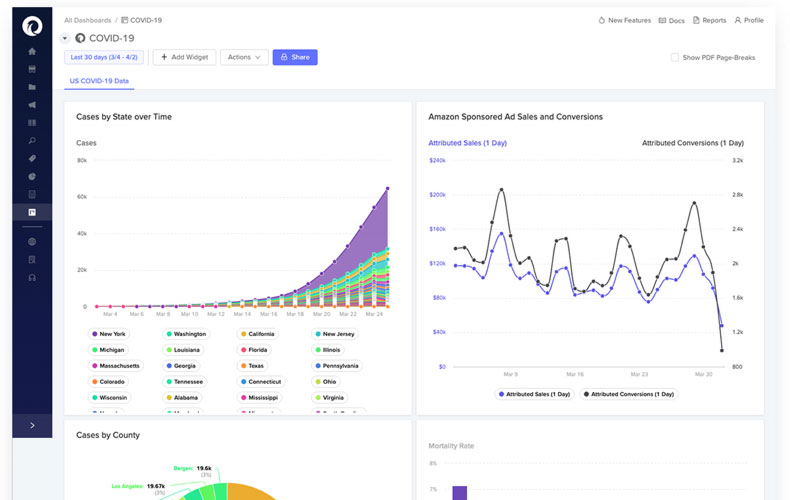Select the highlighted dashboards icon in sidebar
Screen dimensions: 790x500
coord(32,212)
